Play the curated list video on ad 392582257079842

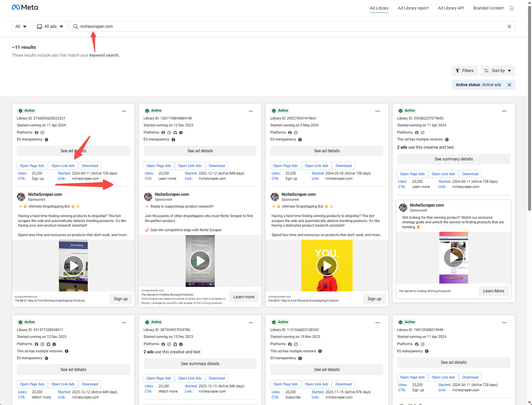pyautogui.click(x=454, y=258)
